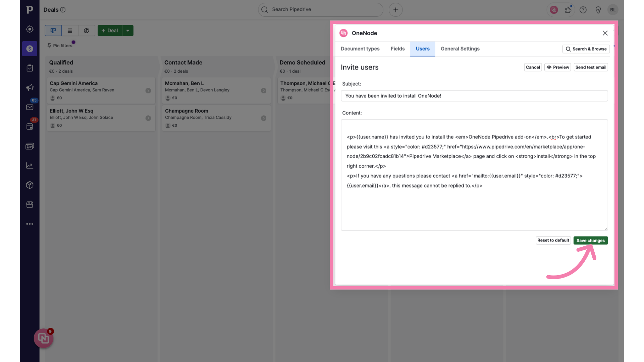The image size is (644, 362).
Task: Switch to forecast view icon
Action: pyautogui.click(x=86, y=31)
